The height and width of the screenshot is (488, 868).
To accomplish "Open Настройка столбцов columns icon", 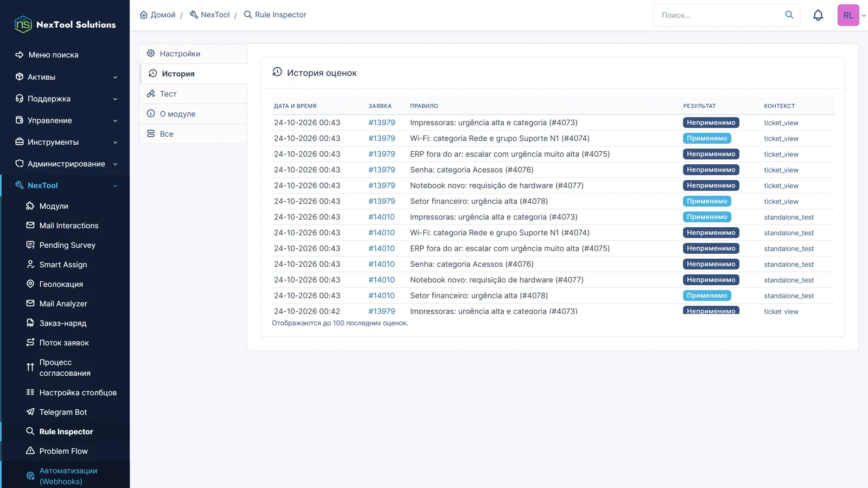I will 30,393.
